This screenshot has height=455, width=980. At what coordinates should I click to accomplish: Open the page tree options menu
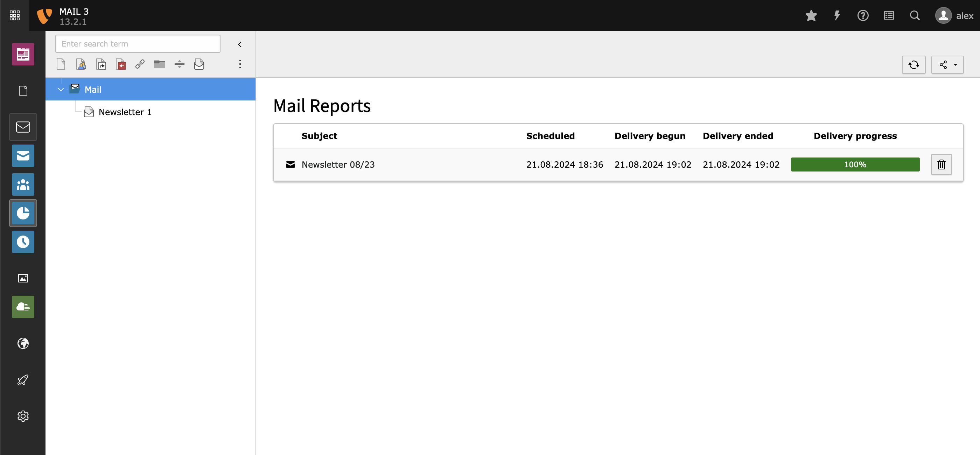(240, 64)
